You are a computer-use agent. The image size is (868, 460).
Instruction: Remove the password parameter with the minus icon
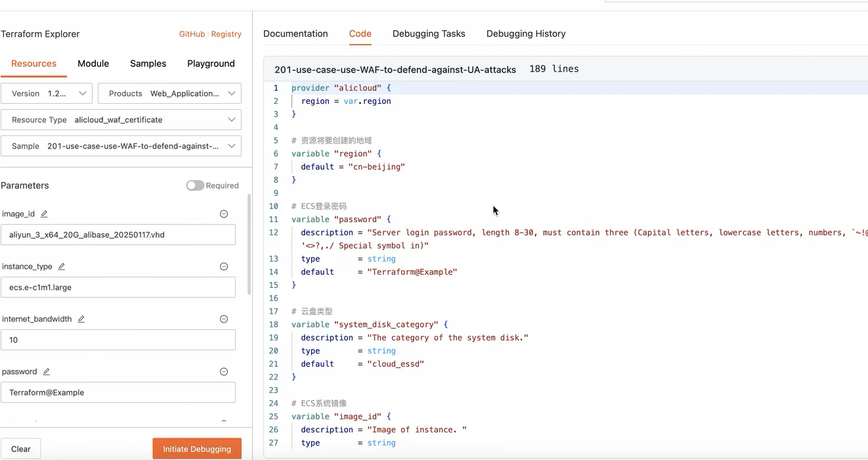224,372
